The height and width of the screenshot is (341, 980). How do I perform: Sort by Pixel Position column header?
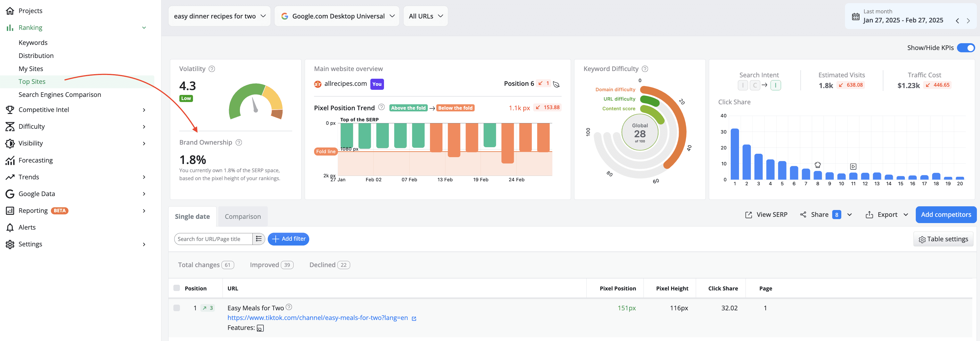(617, 288)
